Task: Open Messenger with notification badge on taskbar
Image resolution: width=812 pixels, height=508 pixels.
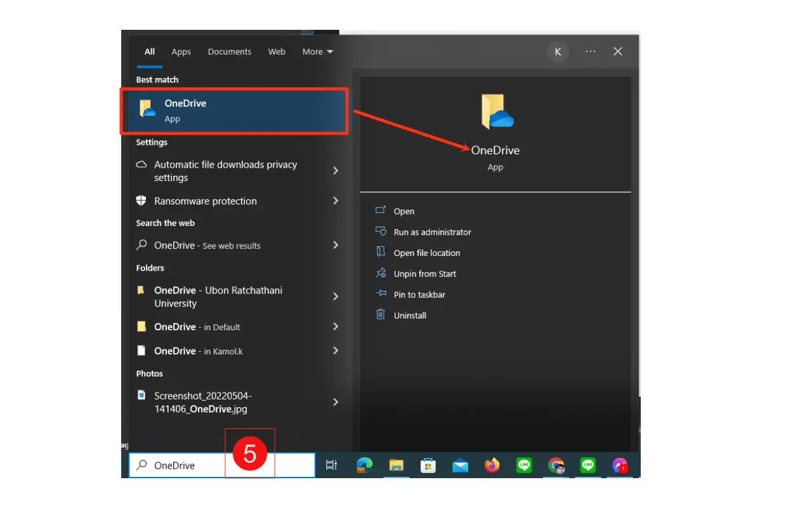Action: point(620,465)
